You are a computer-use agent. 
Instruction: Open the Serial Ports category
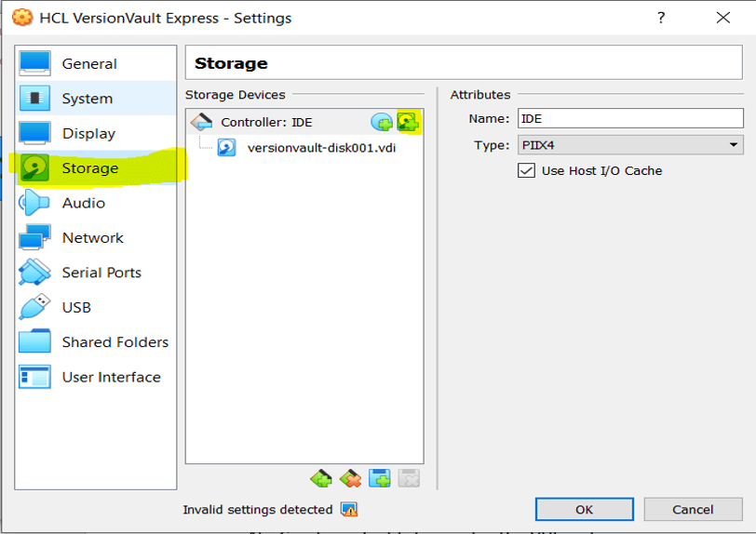click(x=96, y=273)
